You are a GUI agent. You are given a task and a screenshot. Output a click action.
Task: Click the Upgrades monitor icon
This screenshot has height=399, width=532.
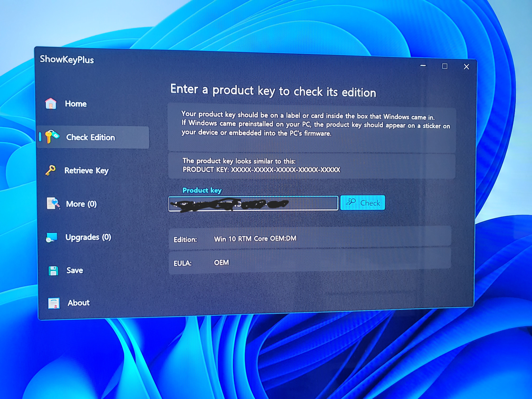pos(51,237)
